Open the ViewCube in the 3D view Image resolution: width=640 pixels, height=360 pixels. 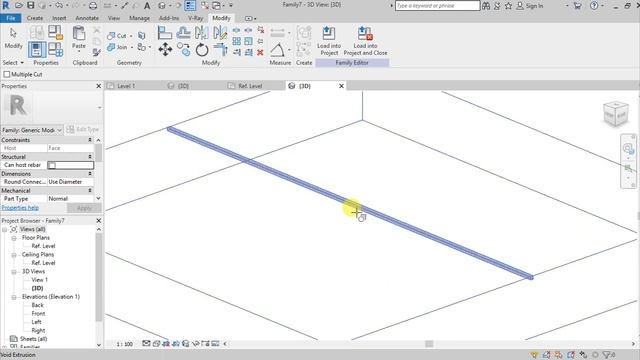(616, 114)
